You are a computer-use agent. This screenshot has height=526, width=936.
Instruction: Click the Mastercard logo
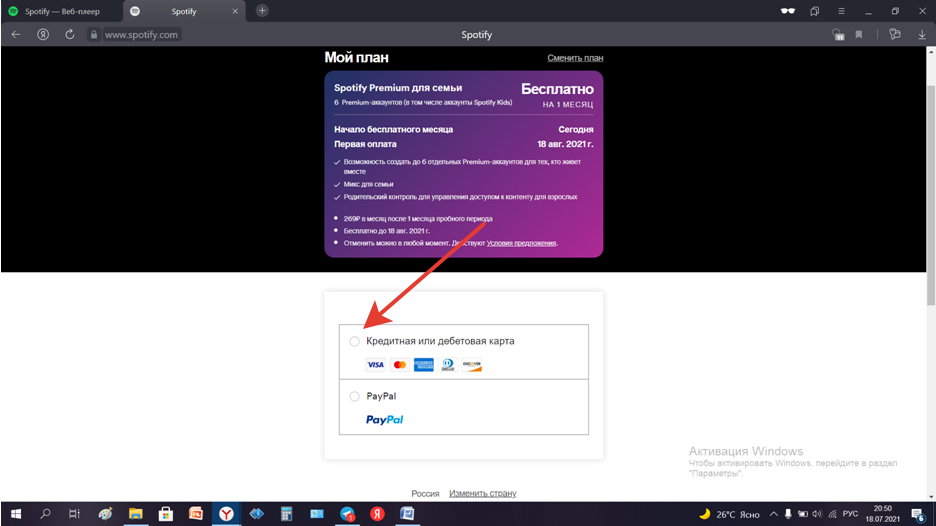pyautogui.click(x=400, y=365)
